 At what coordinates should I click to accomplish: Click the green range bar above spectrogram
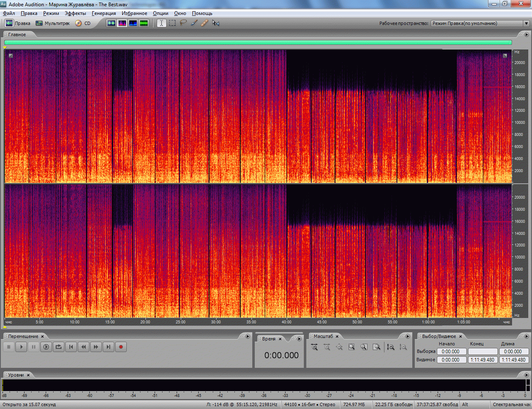click(x=258, y=42)
